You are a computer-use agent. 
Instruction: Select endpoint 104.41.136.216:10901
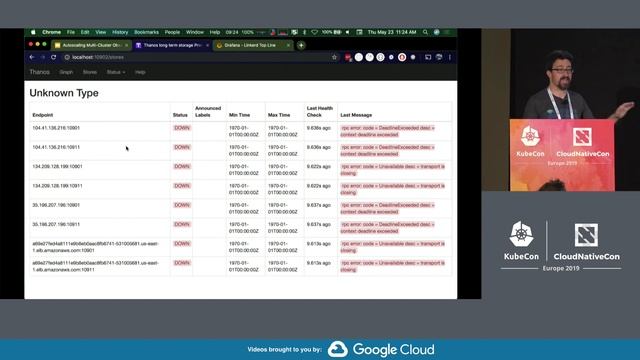[56, 128]
